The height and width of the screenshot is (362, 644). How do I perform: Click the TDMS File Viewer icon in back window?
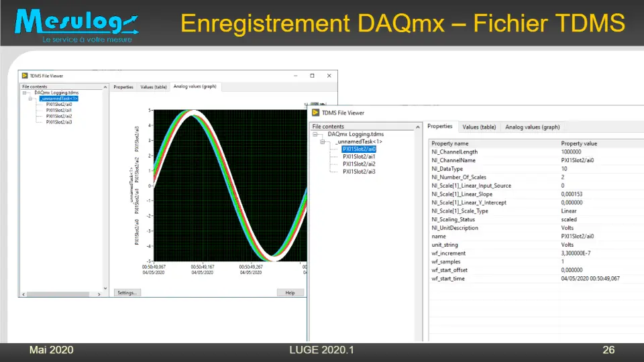click(25, 76)
